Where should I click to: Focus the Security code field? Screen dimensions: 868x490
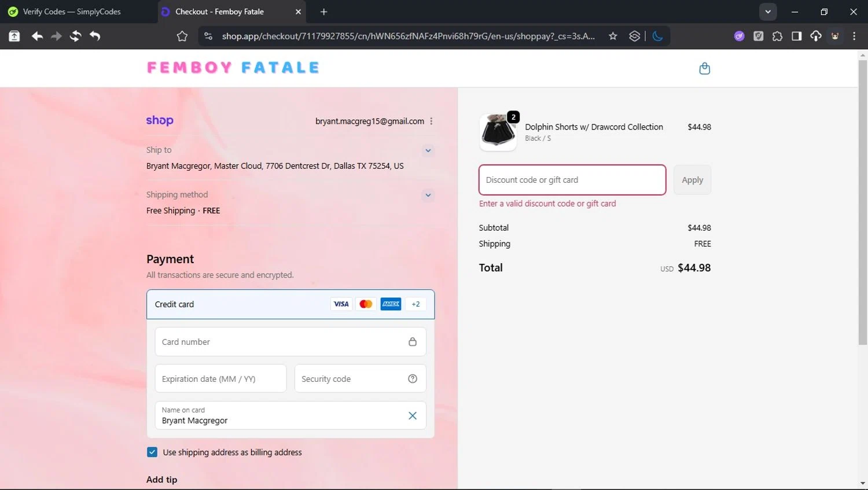click(x=361, y=379)
